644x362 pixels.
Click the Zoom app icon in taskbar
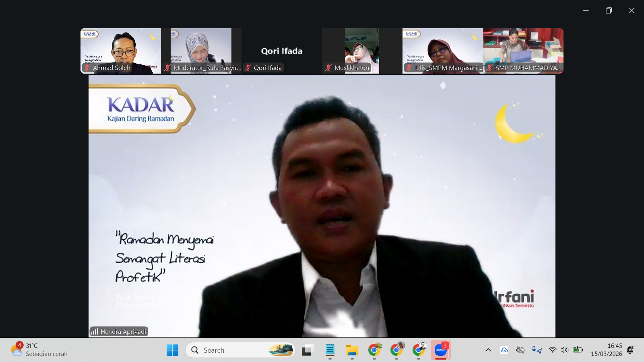[440, 350]
